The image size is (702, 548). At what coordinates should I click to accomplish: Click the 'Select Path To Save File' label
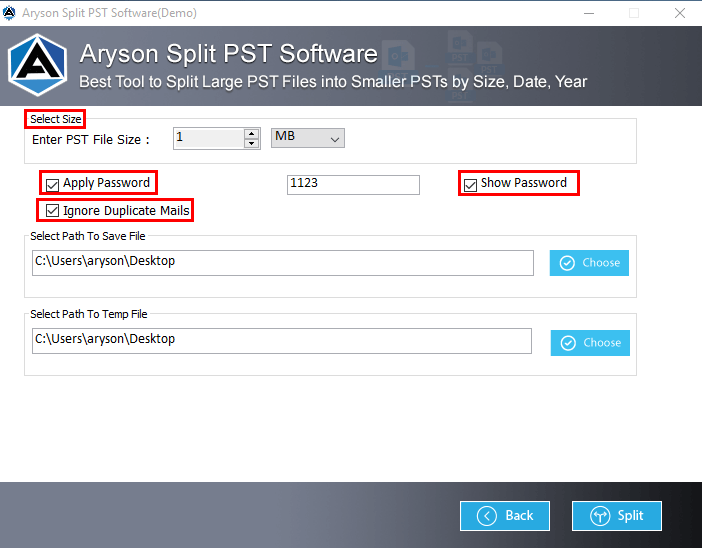[x=88, y=236]
